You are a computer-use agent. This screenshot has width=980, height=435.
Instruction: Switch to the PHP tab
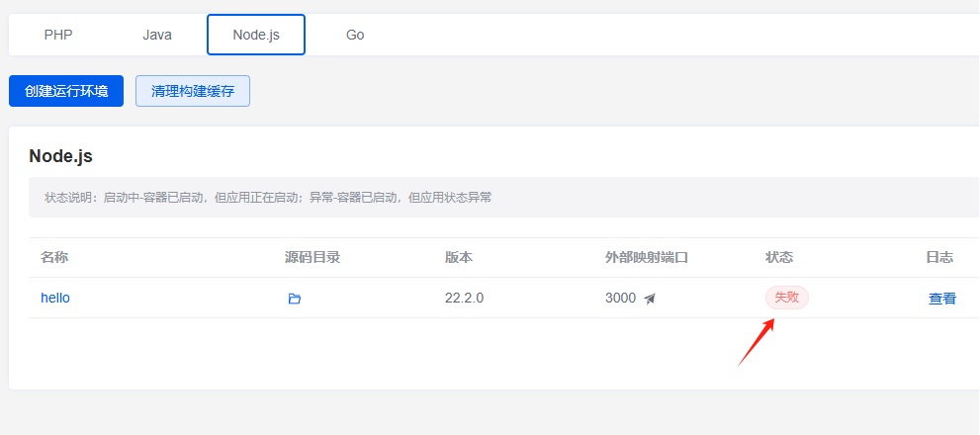pos(58,35)
